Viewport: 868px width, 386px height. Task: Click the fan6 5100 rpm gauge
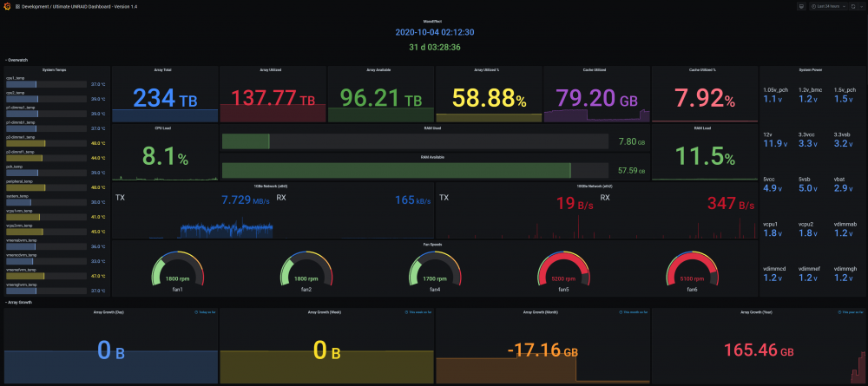pos(692,270)
